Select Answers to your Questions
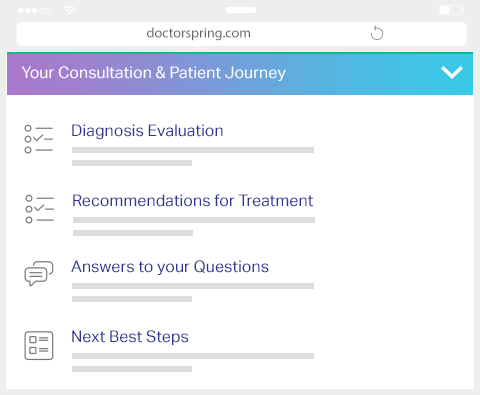This screenshot has width=480, height=395. point(170,267)
